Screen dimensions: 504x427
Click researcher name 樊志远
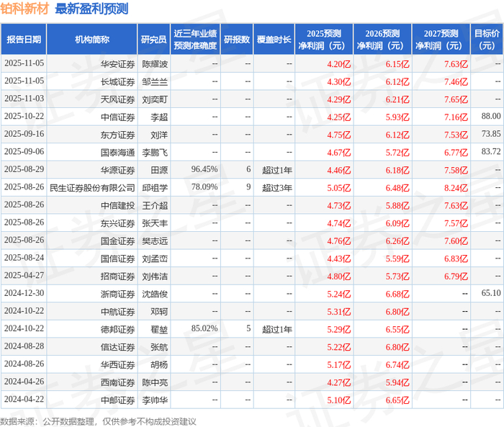point(155,241)
